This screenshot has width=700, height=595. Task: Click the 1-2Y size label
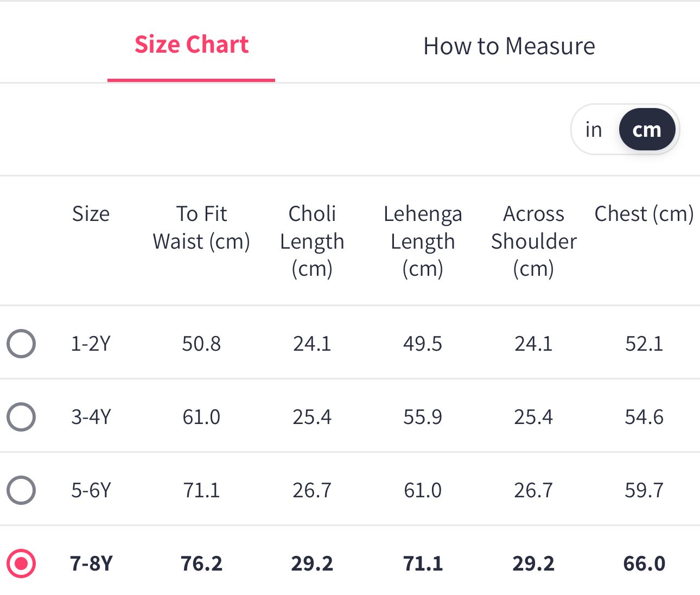click(91, 344)
